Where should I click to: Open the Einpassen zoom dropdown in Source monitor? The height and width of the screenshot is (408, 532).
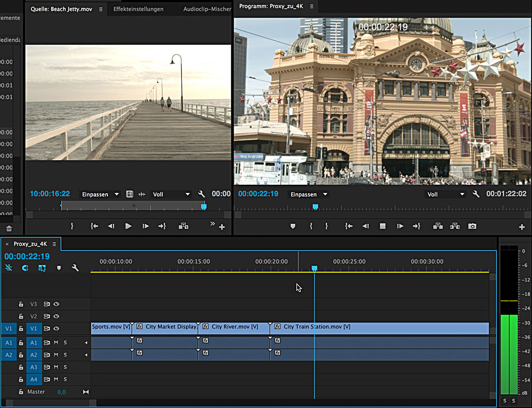coord(100,194)
